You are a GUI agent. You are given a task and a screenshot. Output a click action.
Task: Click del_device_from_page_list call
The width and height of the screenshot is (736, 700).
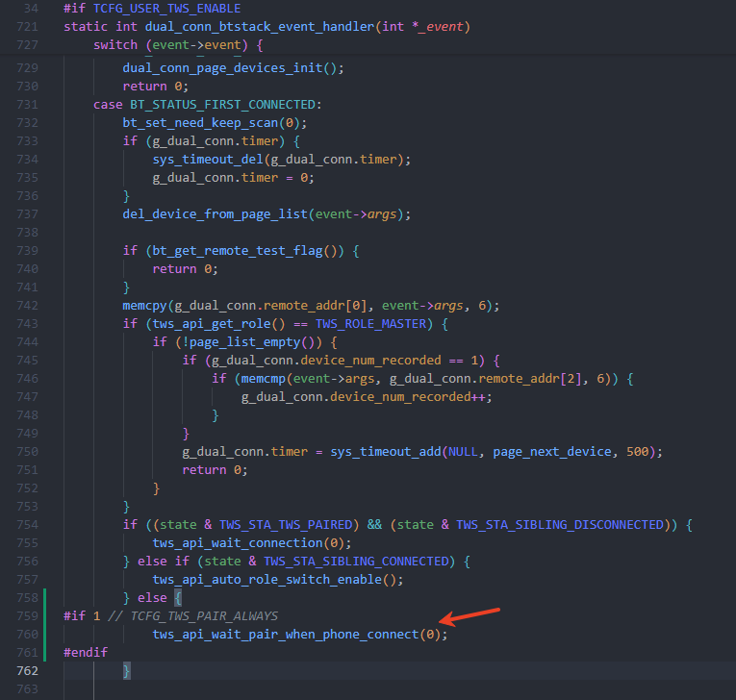pos(215,214)
